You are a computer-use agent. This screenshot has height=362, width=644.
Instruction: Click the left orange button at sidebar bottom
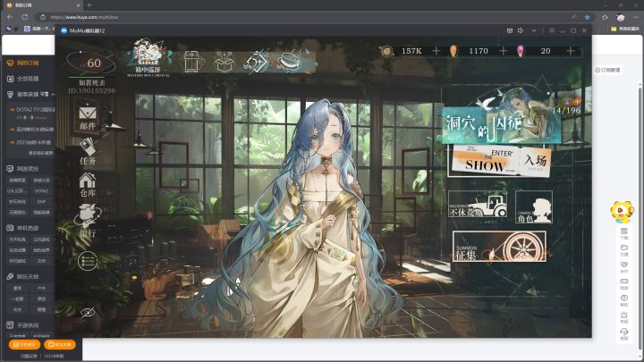(x=24, y=344)
